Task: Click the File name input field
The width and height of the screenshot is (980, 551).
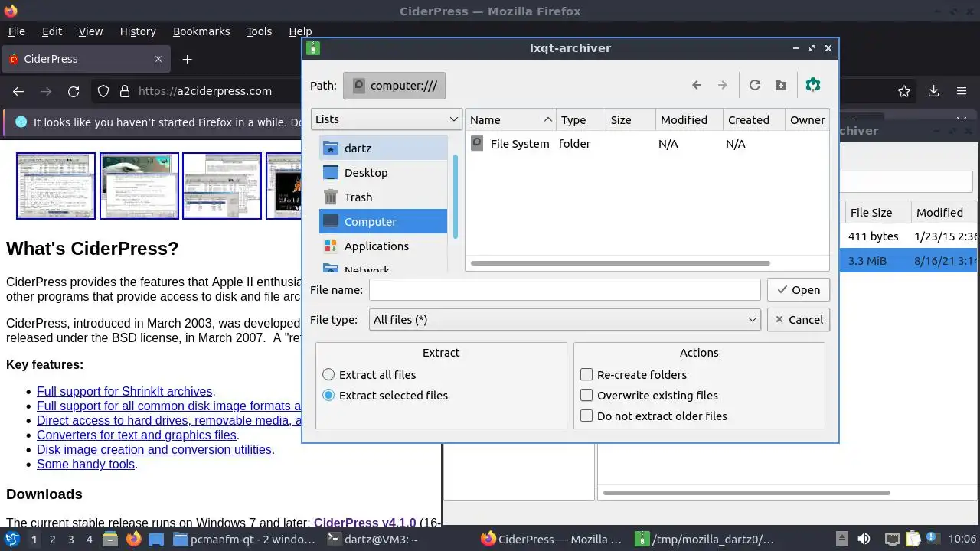Action: pos(565,290)
